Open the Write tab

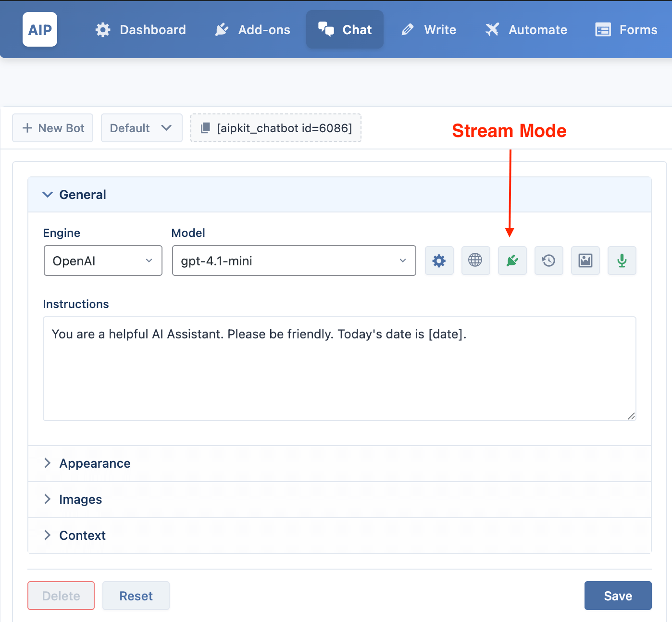point(428,30)
